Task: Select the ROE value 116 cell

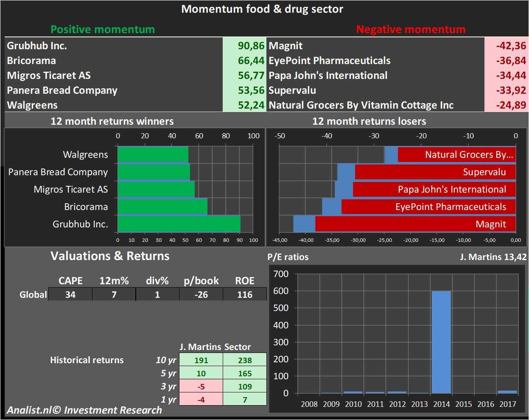Action: (x=245, y=294)
